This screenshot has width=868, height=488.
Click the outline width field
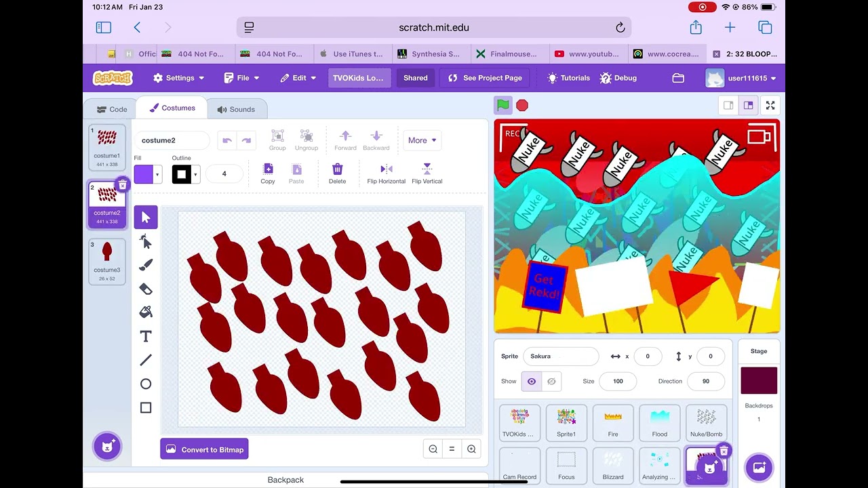click(224, 174)
